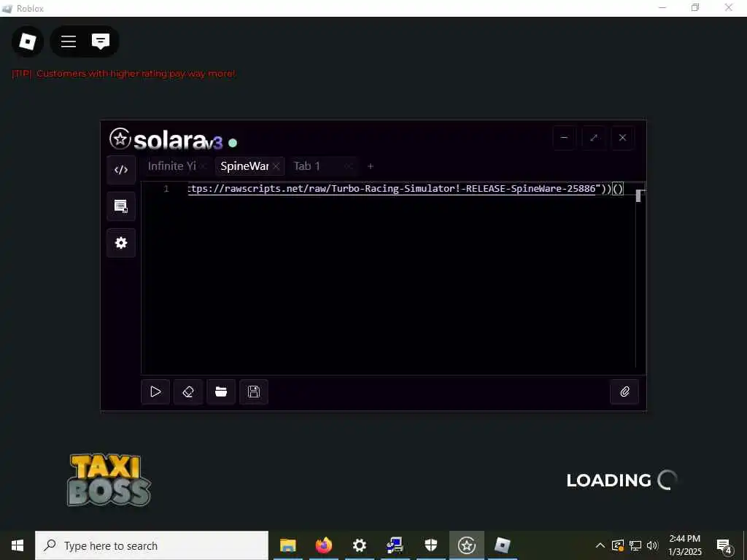Close the Infinite Yi tab
The image size is (747, 560).
[204, 166]
